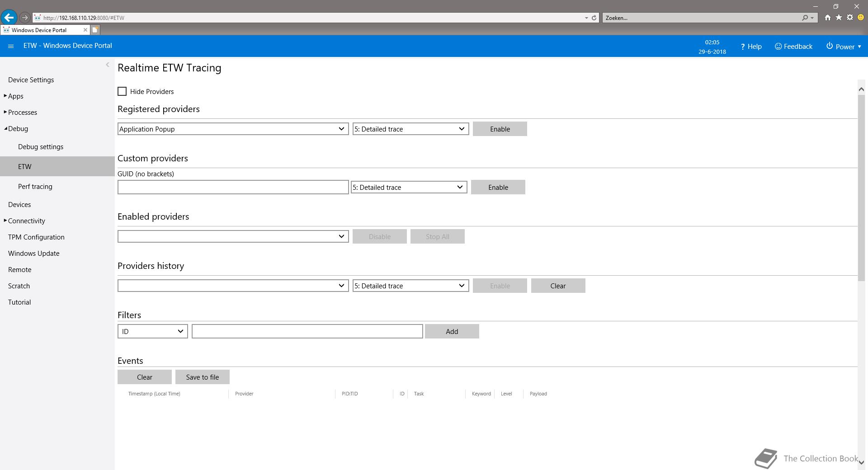Screen dimensions: 868x470
Task: Collapse the sidebar with the chevron arrow
Action: [x=108, y=65]
